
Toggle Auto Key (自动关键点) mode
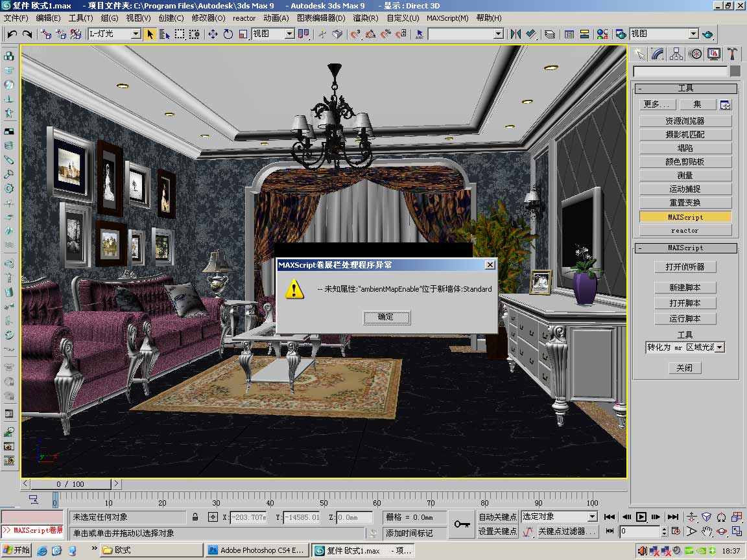[x=498, y=517]
